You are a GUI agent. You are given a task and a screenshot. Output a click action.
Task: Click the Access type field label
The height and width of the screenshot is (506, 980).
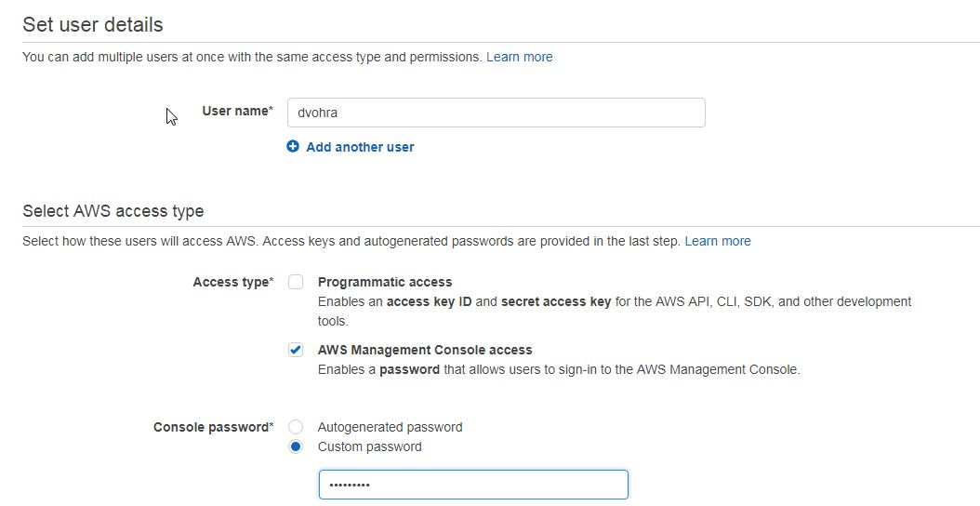[x=233, y=282]
